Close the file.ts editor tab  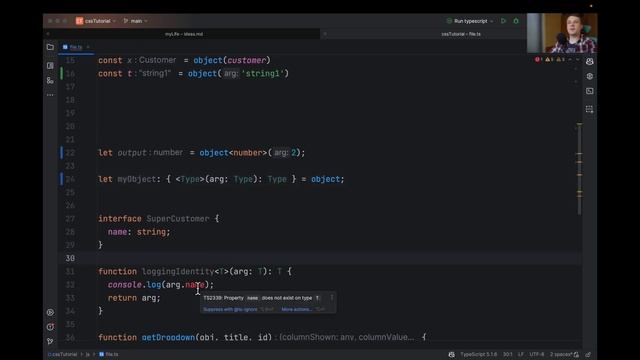88,47
